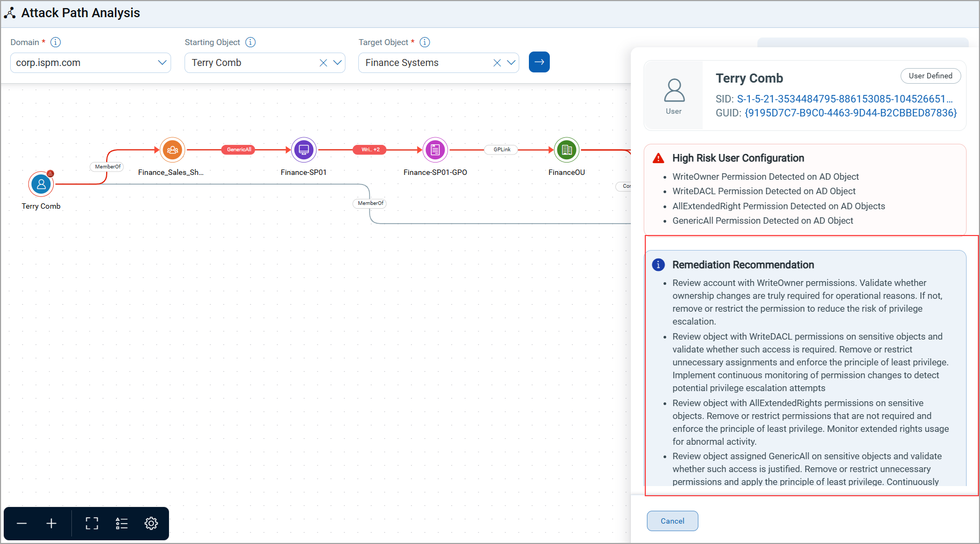The width and height of the screenshot is (980, 544).
Task: Expand the Starting Object dropdown chevron
Action: [337, 63]
